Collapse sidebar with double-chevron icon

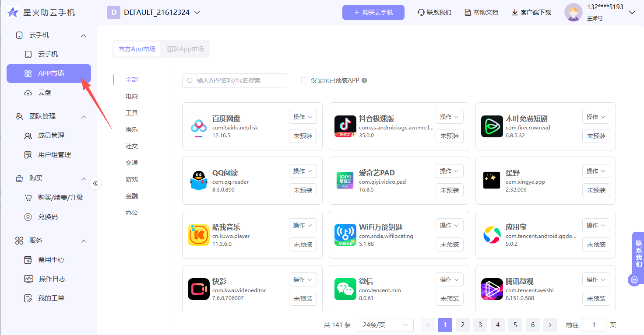point(95,183)
